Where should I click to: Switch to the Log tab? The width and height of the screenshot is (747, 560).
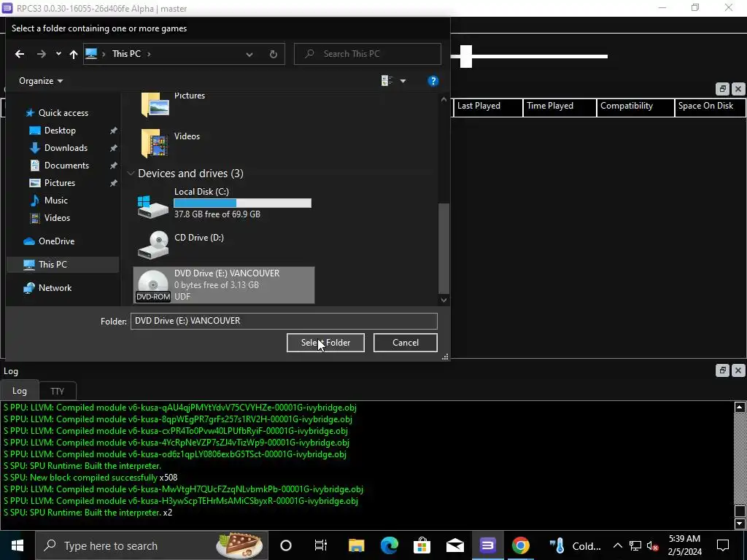[x=20, y=391]
